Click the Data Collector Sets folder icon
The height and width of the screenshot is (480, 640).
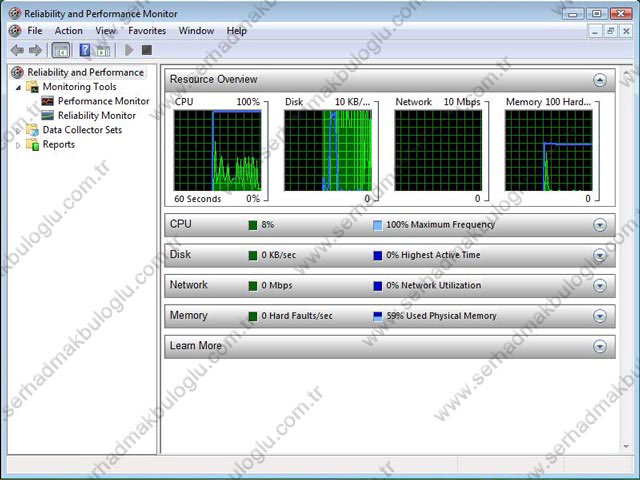click(x=32, y=130)
